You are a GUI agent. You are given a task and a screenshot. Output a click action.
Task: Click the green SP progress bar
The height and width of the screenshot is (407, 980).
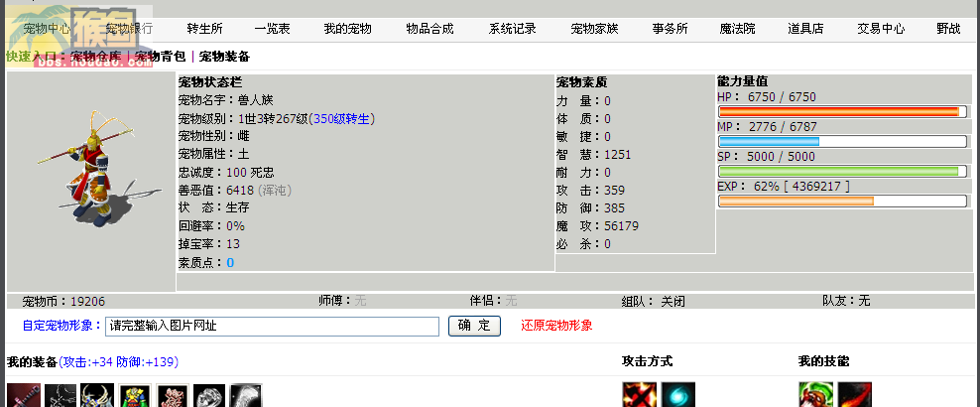pos(843,172)
